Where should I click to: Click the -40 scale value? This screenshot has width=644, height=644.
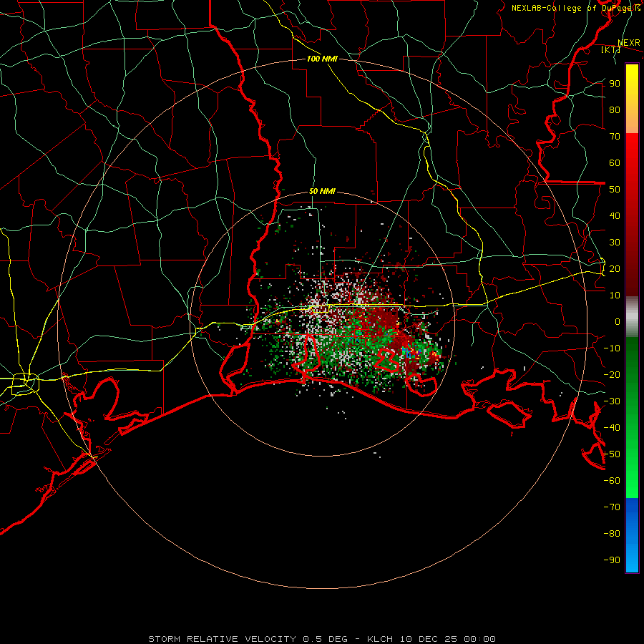tap(612, 428)
